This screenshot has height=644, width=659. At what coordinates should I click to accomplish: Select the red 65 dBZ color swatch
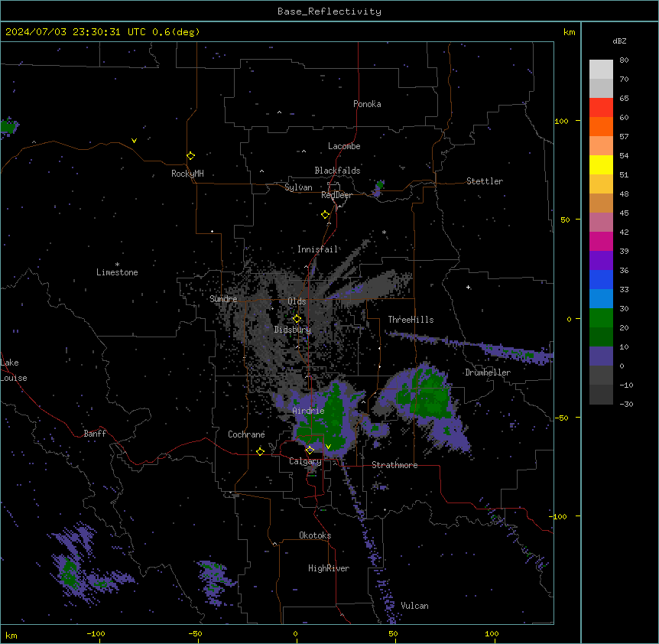click(x=601, y=107)
